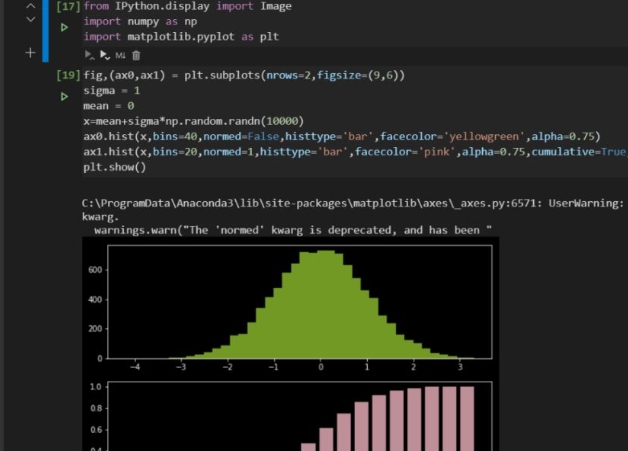The image size is (628, 451).
Task: Click the 'import numpy as np' line
Action: [140, 21]
